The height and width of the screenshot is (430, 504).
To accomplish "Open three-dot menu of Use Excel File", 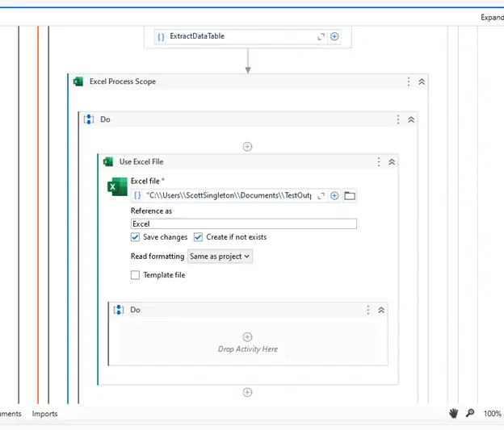I will (379, 161).
